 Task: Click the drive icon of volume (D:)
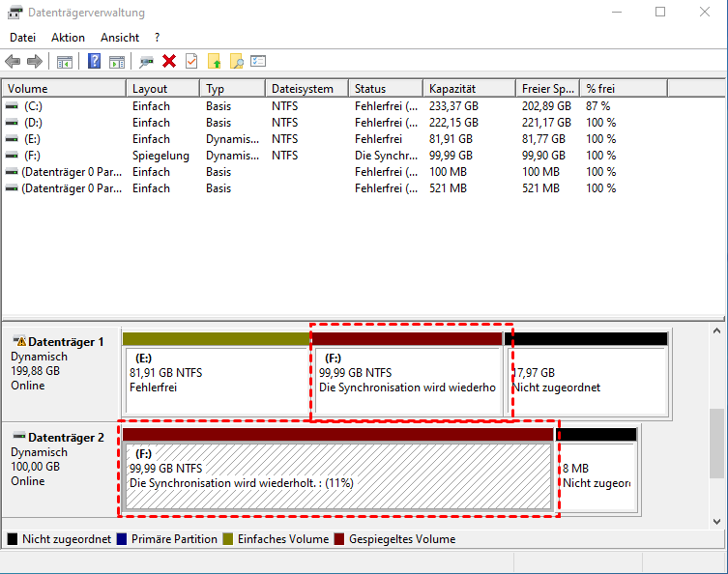tap(12, 123)
